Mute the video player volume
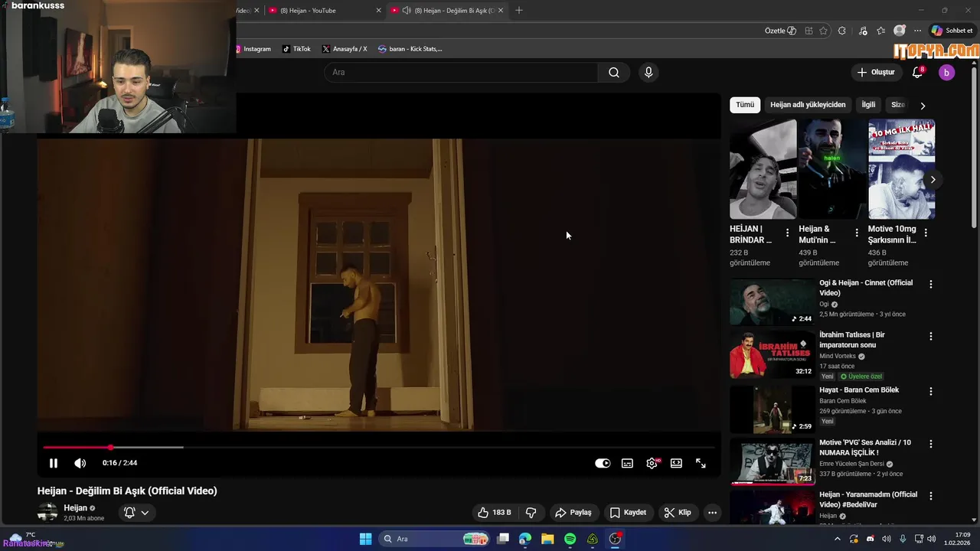 click(80, 463)
